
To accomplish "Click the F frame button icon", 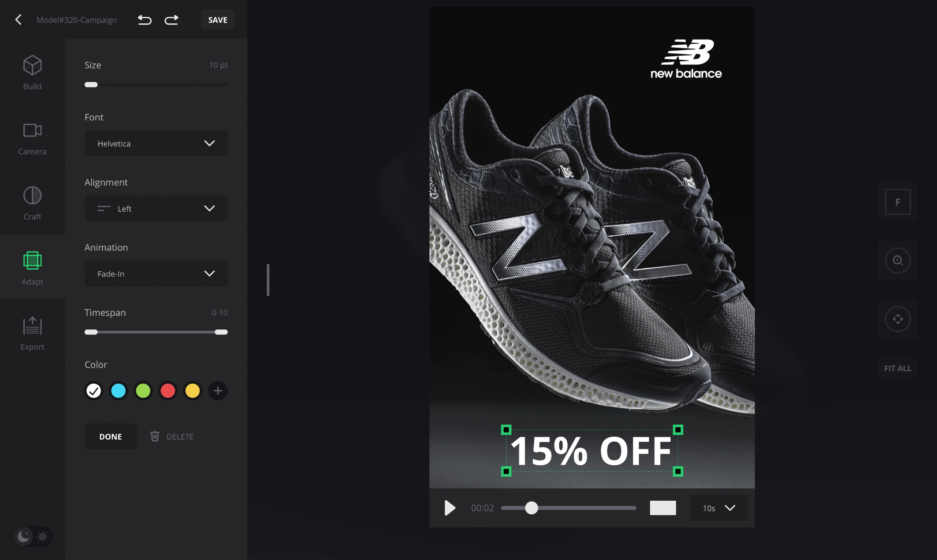I will coord(898,202).
